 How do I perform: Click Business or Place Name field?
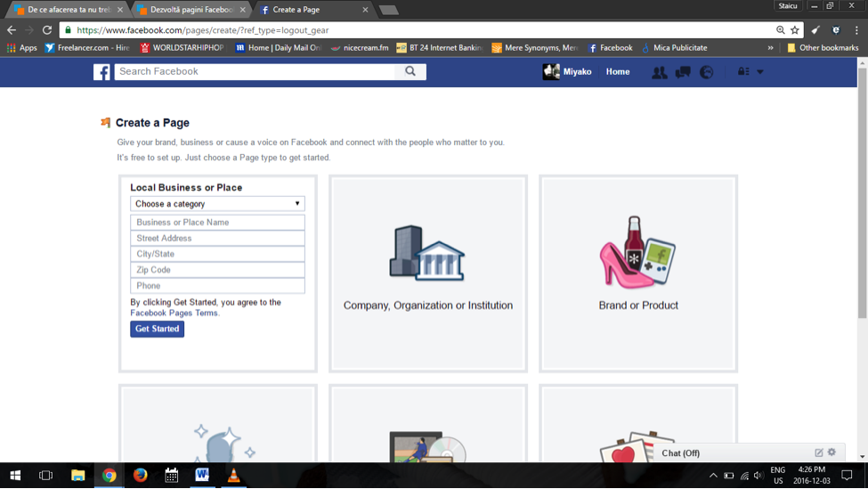[x=217, y=222]
